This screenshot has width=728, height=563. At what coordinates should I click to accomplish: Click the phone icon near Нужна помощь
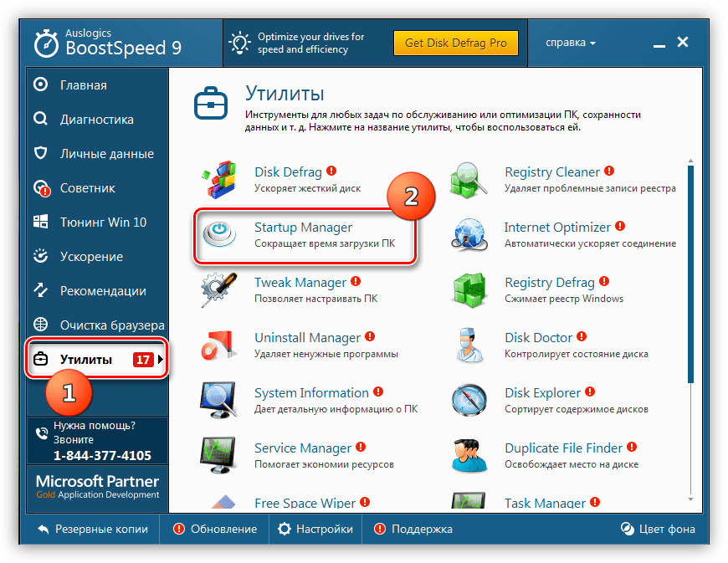(x=42, y=433)
